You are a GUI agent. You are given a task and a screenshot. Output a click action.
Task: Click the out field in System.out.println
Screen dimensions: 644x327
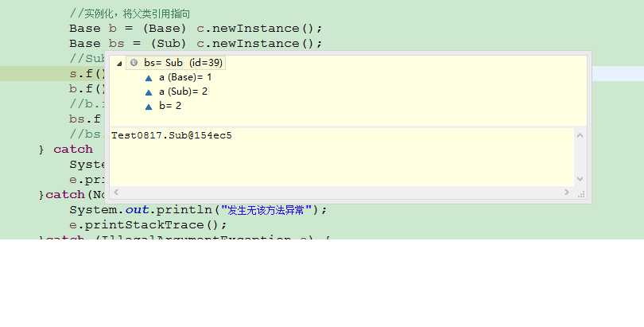pyautogui.click(x=137, y=210)
